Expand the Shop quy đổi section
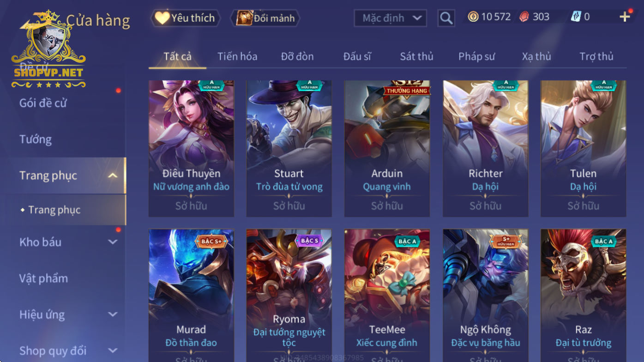Viewport: 644px width, 362px height. pyautogui.click(x=113, y=350)
